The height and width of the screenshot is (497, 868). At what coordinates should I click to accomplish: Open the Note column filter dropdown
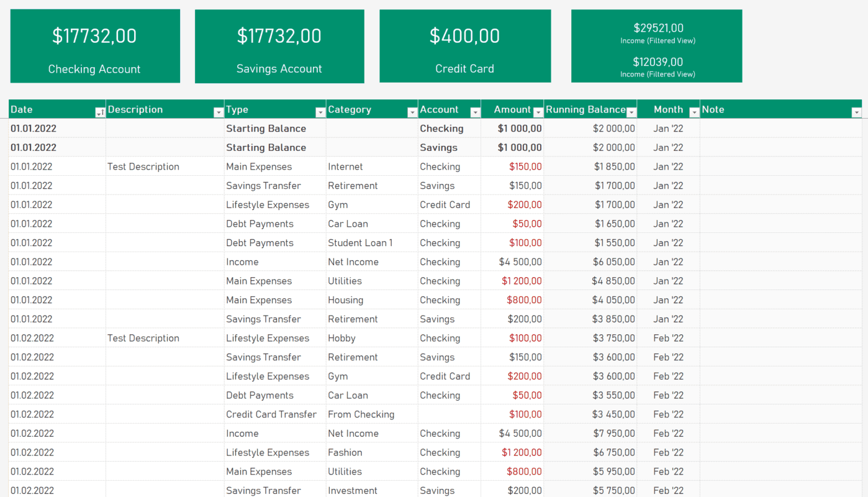pyautogui.click(x=857, y=112)
